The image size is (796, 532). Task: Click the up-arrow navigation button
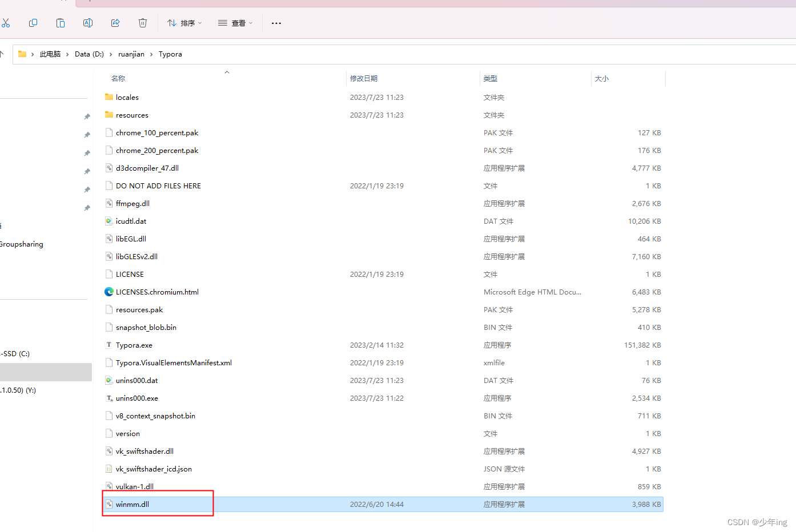point(2,54)
